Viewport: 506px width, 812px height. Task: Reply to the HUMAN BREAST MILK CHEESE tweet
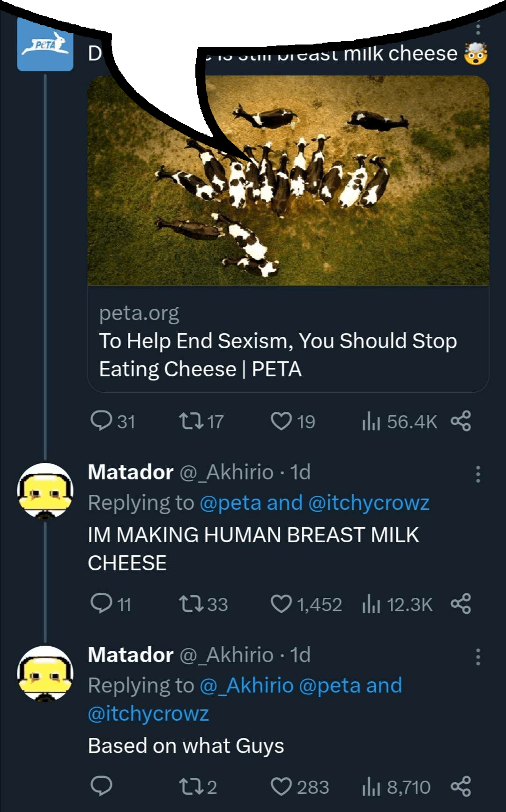[x=101, y=603]
